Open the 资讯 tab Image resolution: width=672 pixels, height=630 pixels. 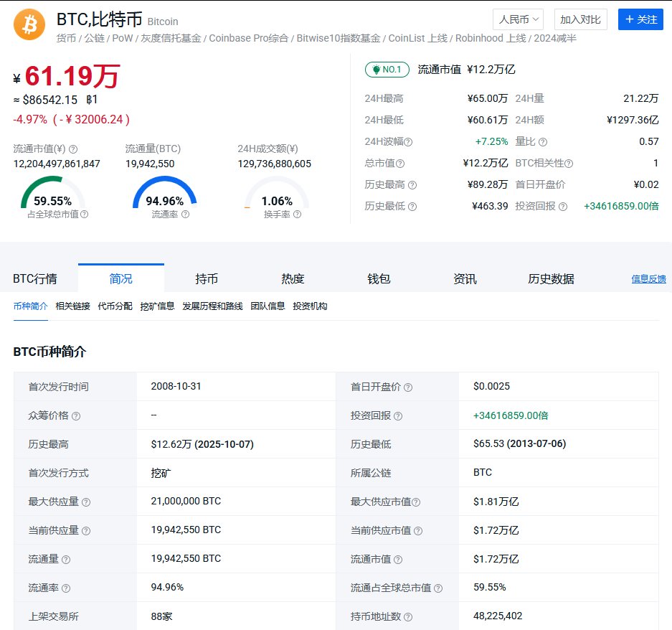(x=465, y=278)
